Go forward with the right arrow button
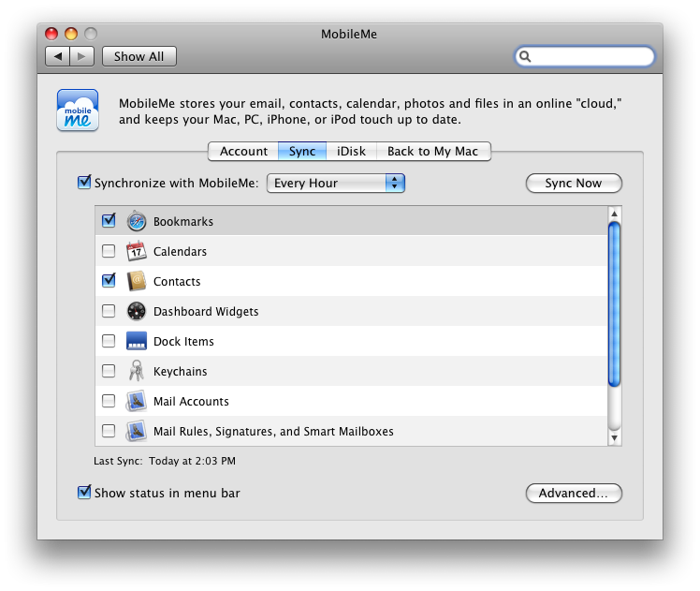The width and height of the screenshot is (700, 591). click(81, 56)
